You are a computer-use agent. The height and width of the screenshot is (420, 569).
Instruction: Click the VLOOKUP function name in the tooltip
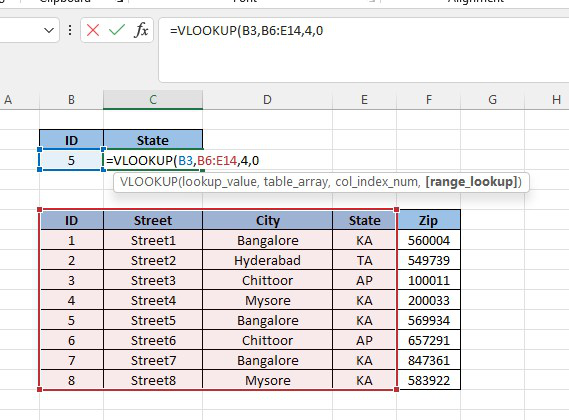(148, 182)
